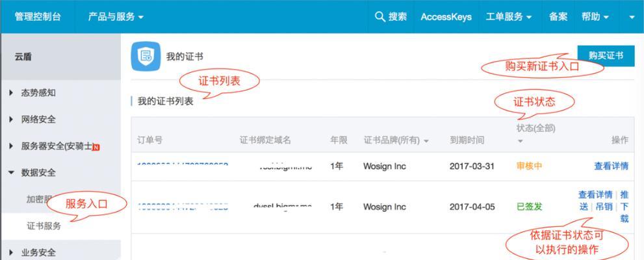The height and width of the screenshot is (260, 644).
Task: Click the N badge beside 服务器安全(安骑士)
Action: [96, 147]
